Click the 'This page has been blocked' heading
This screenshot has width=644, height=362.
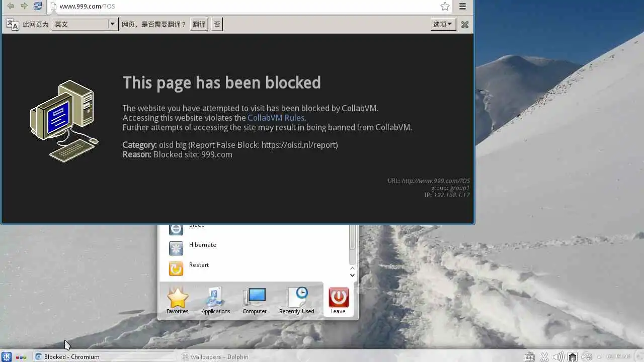(x=221, y=82)
